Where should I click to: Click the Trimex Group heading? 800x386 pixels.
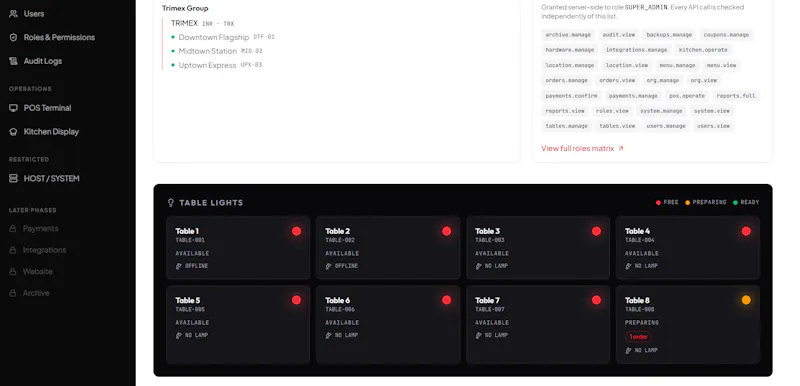[185, 8]
